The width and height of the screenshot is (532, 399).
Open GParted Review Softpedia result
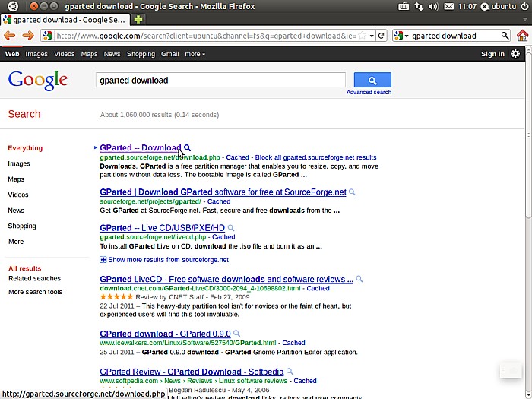192,372
